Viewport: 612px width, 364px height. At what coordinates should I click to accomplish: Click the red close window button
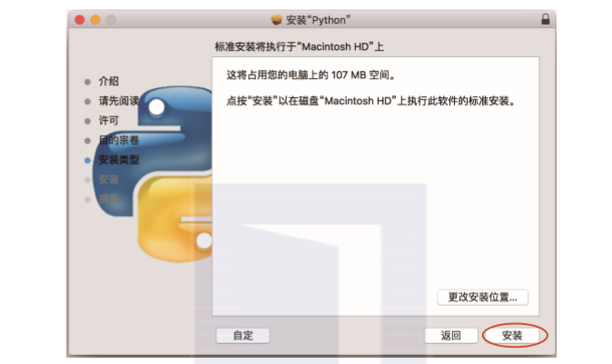coord(80,20)
